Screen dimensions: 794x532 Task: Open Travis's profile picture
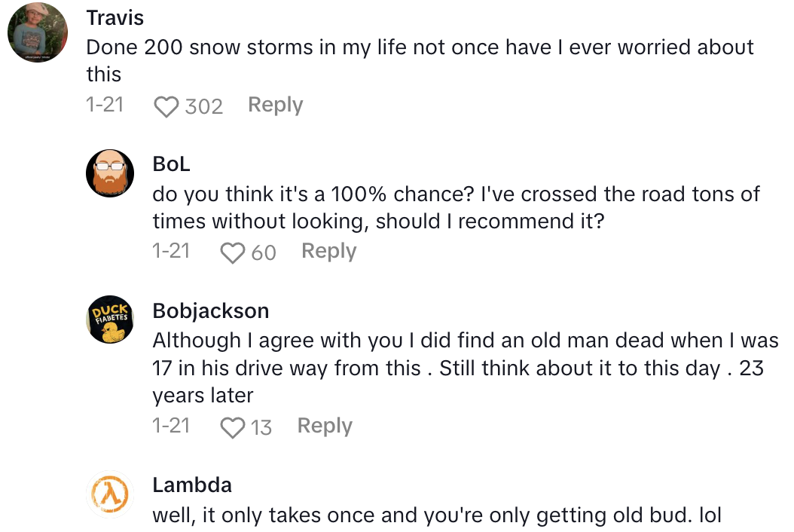coord(38,32)
